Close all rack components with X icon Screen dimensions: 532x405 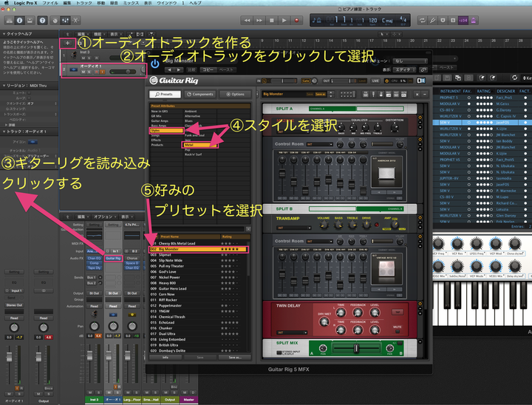(x=417, y=95)
